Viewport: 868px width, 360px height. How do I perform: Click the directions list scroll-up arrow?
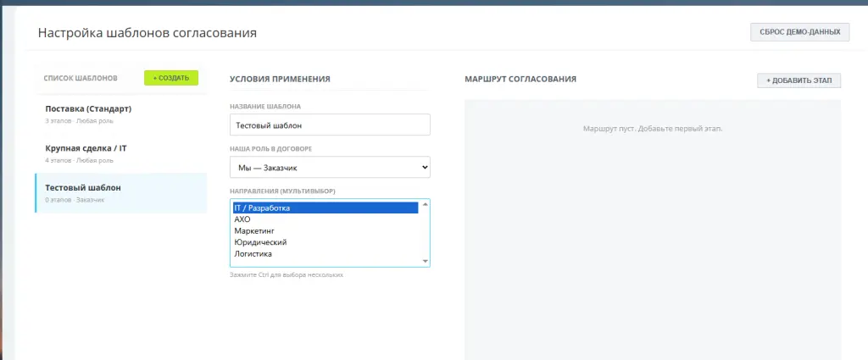pos(425,205)
